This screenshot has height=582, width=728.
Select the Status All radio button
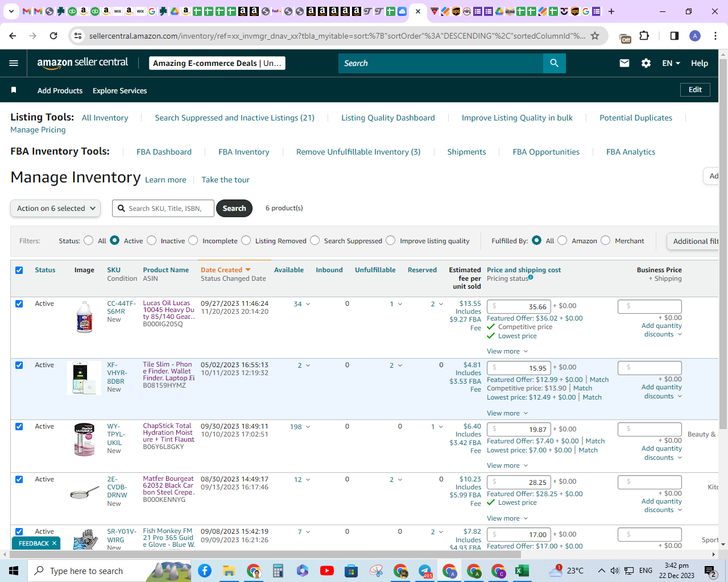coord(89,240)
